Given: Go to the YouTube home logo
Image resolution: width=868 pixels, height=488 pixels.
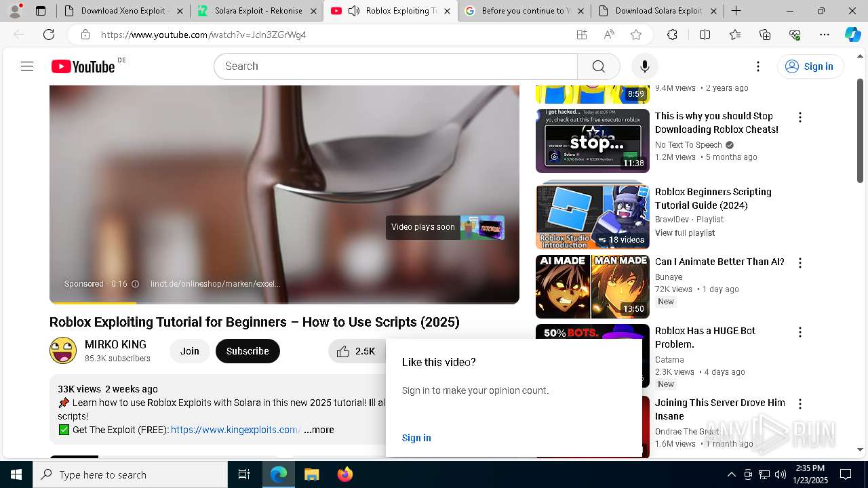Looking at the screenshot, I should point(83,66).
